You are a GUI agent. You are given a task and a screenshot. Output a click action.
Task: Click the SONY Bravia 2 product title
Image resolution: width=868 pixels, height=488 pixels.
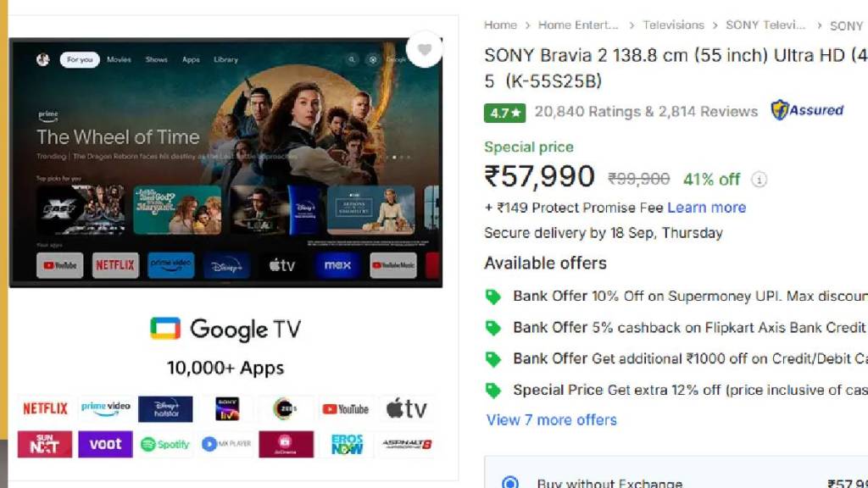[676, 68]
